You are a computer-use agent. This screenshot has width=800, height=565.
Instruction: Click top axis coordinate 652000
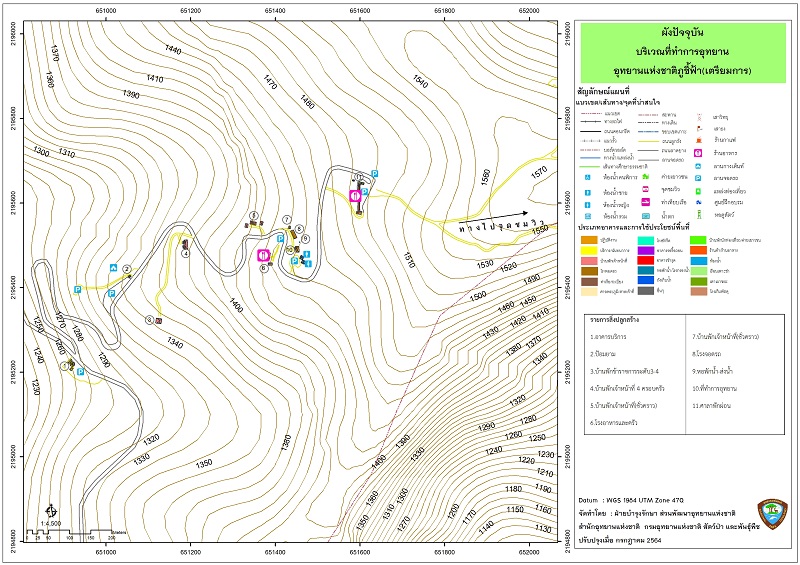pyautogui.click(x=529, y=10)
